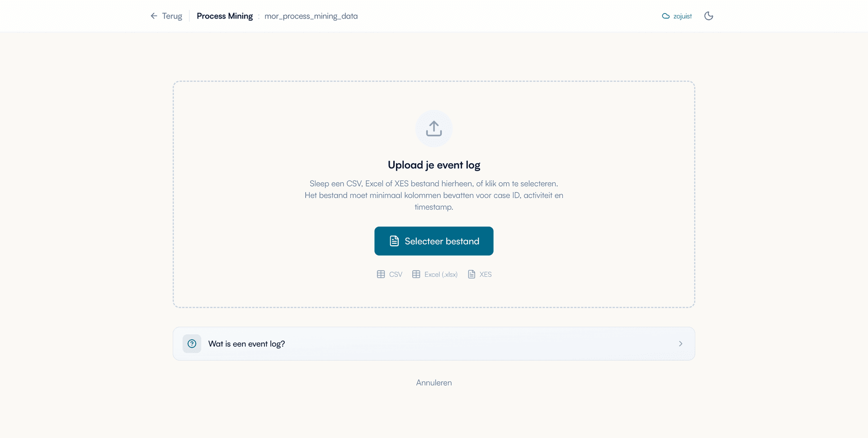
Task: Click mor_process_mining_data breadcrumb name
Action: coord(311,16)
